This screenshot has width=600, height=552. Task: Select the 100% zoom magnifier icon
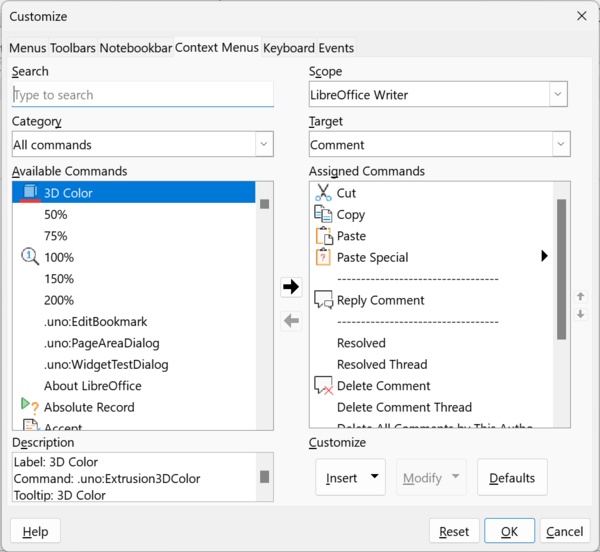click(x=30, y=257)
